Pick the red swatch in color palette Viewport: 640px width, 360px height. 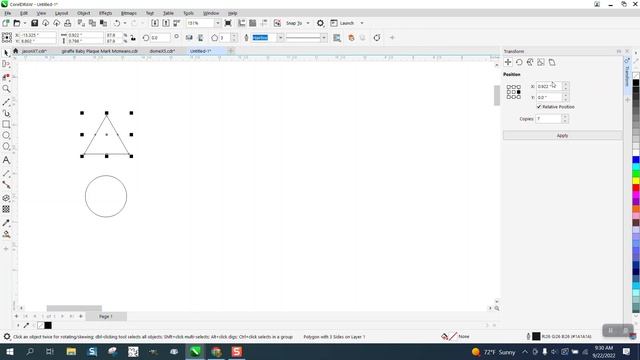636,188
